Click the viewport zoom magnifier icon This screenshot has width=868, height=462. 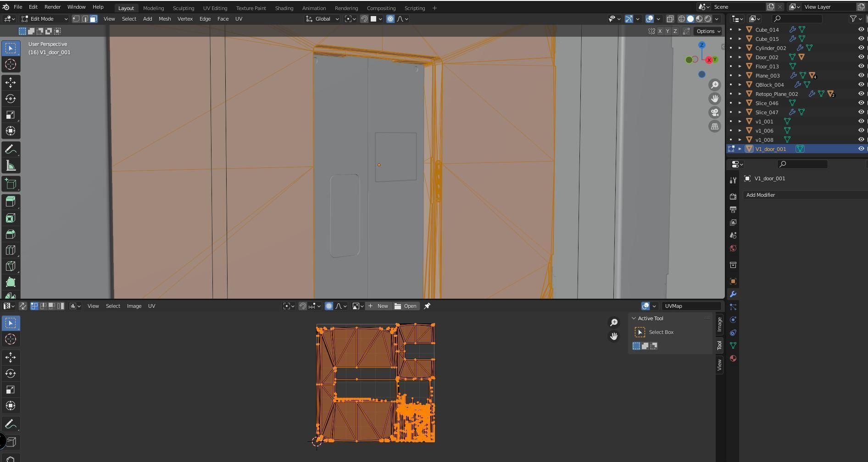tap(715, 85)
